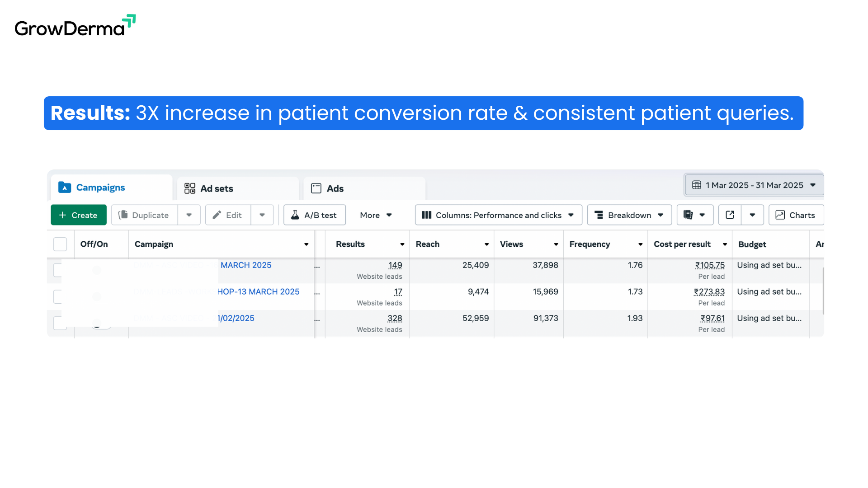Click the export share icon button

[730, 215]
